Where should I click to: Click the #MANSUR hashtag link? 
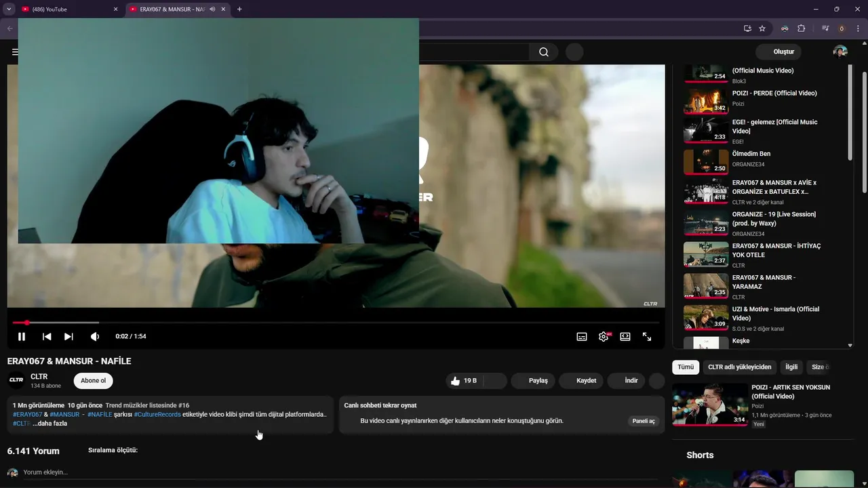tap(64, 414)
